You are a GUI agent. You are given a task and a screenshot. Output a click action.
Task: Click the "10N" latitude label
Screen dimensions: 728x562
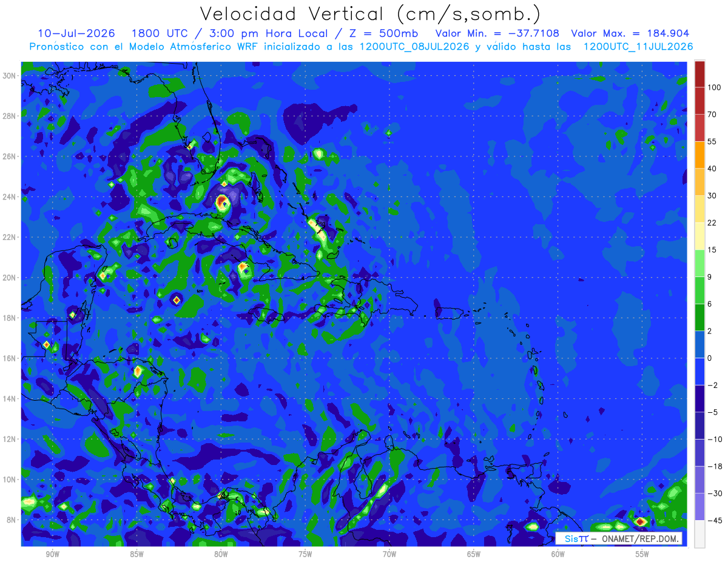click(x=10, y=479)
